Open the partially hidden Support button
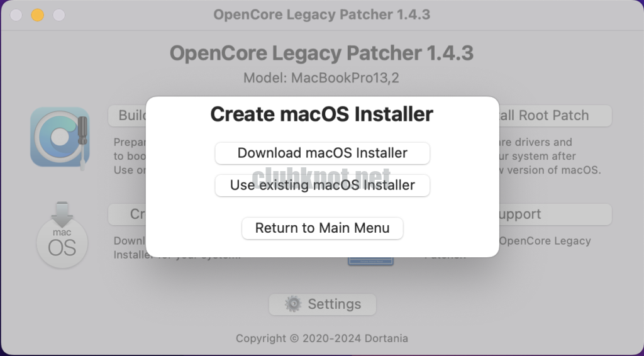Image resolution: width=644 pixels, height=356 pixels. tap(554, 214)
